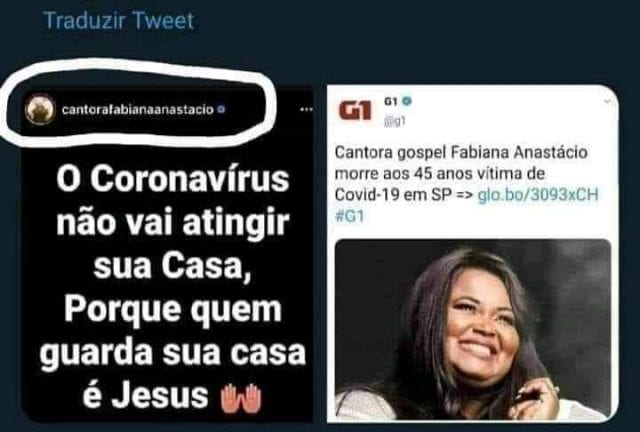Screen dimensions: 640x432
Task: Click the verified badge next to G1
Action: tap(407, 101)
